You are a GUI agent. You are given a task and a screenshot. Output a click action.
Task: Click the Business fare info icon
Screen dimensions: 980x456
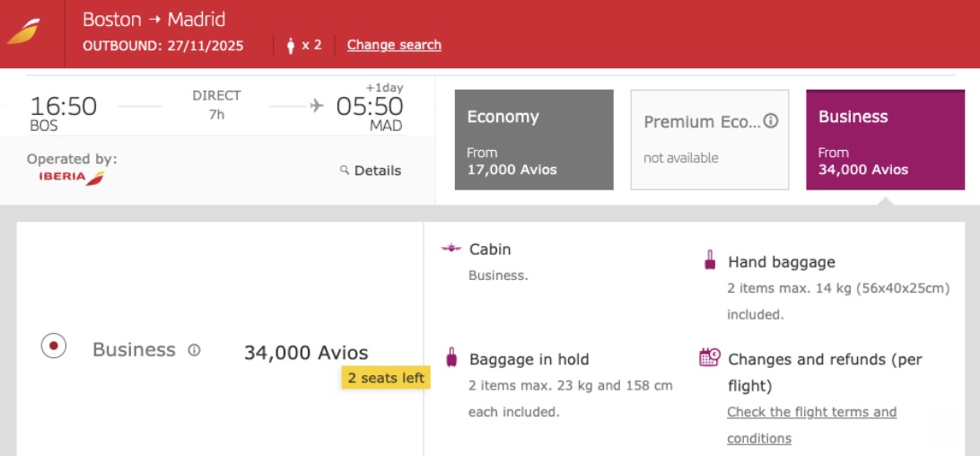click(x=194, y=350)
